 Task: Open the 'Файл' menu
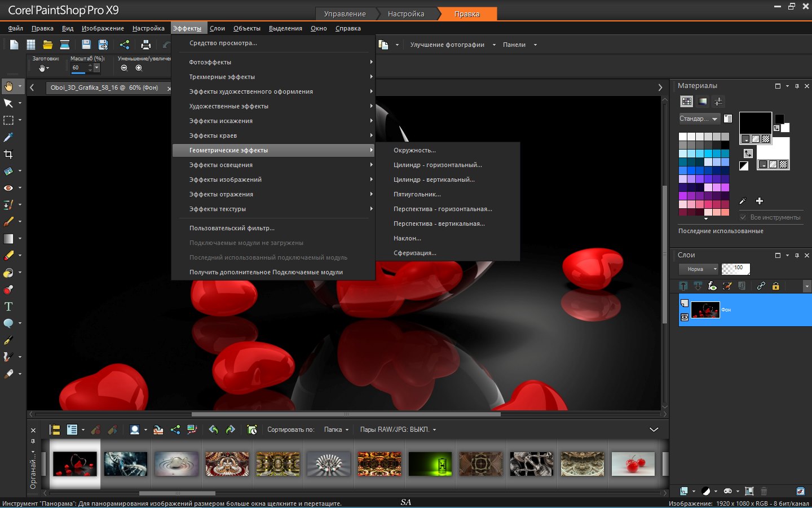tap(16, 28)
